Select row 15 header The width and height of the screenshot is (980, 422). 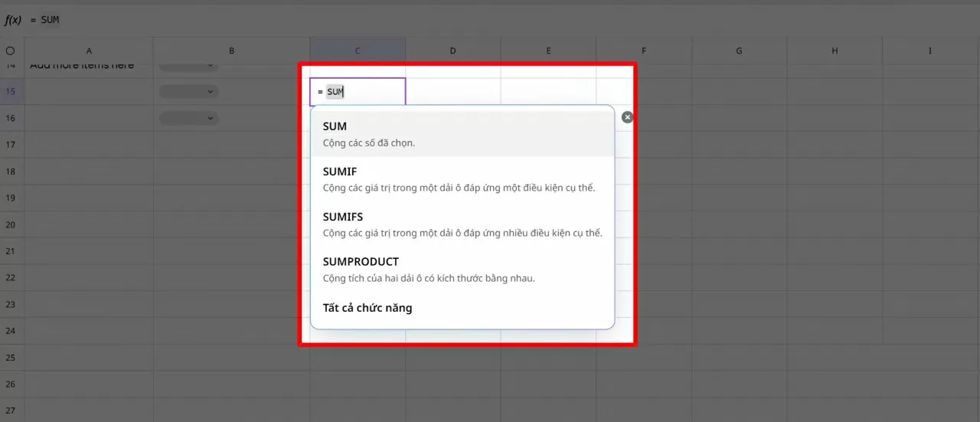click(11, 92)
